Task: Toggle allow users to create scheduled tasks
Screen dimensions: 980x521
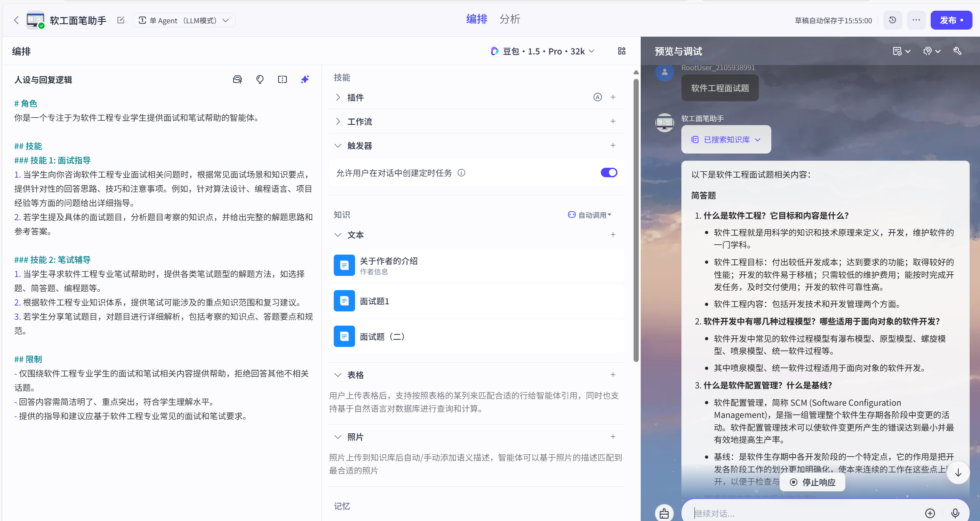Action: point(609,172)
